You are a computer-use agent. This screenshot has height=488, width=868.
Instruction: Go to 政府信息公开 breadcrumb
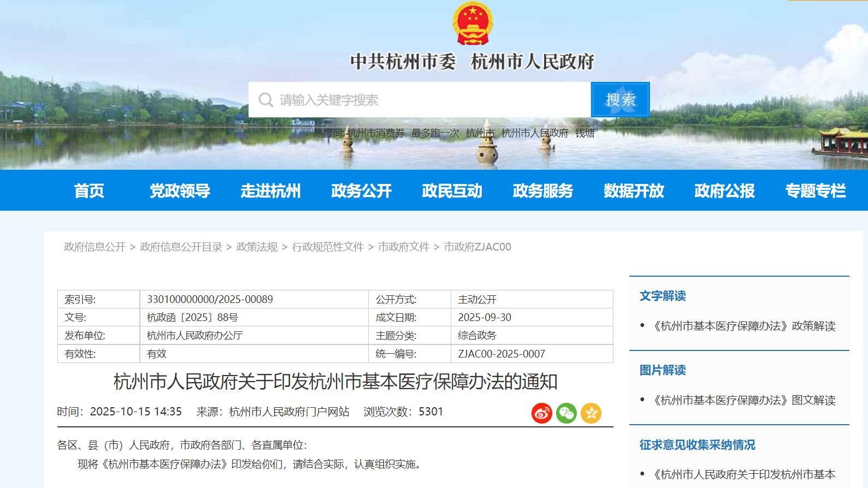[95, 247]
